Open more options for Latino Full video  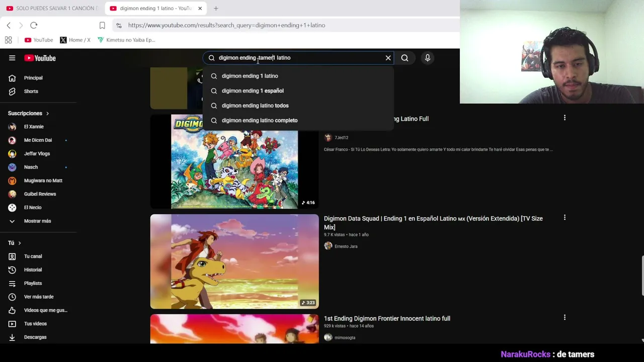coord(565,118)
